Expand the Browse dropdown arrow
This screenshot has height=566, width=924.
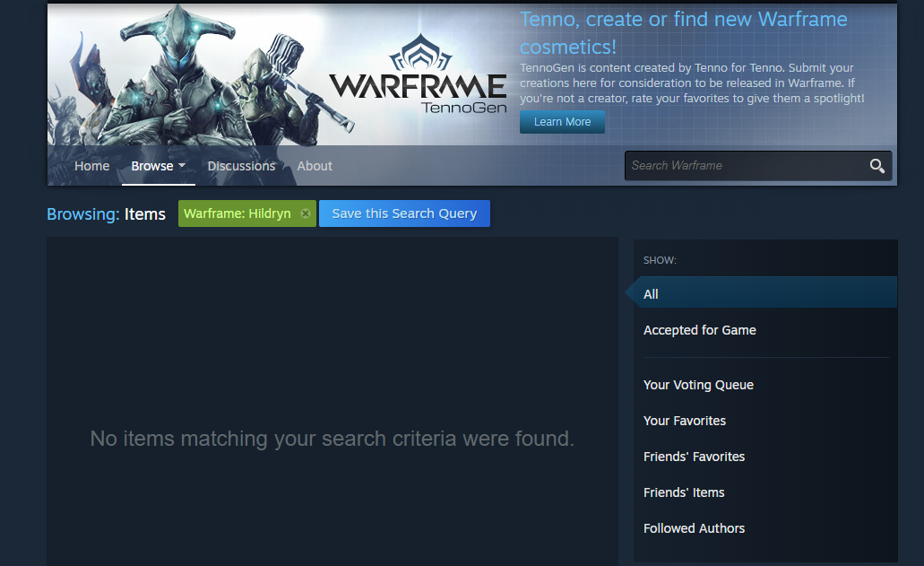[x=182, y=166]
